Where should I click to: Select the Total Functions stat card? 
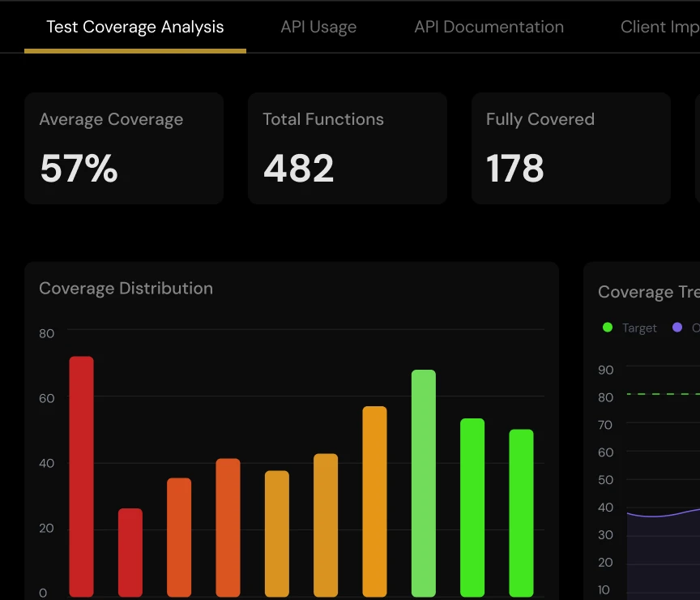tap(347, 148)
